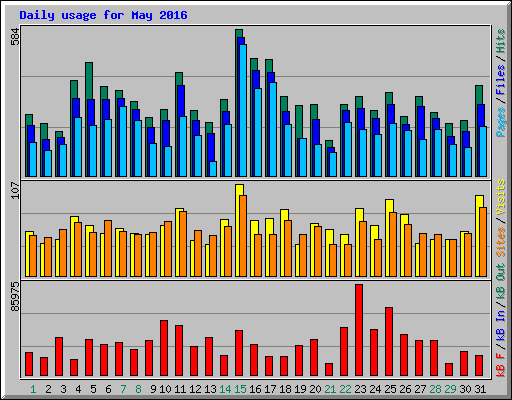Click day label 10 on the axis
The height and width of the screenshot is (400, 512).
[x=165, y=389]
